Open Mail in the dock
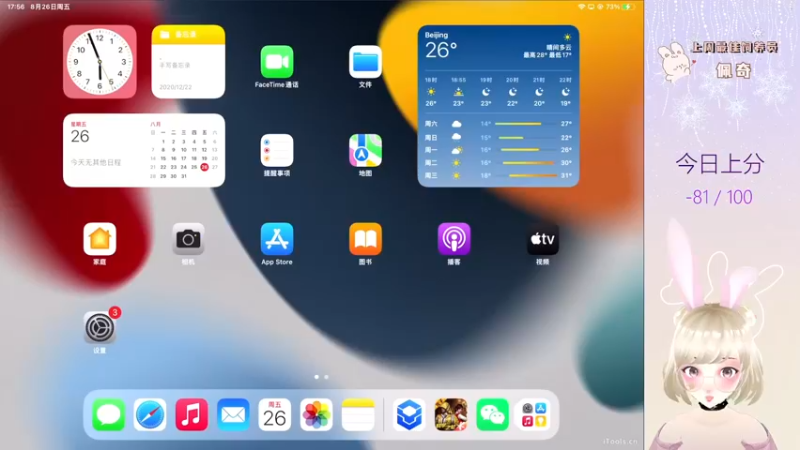Viewport: 800px width, 450px height. (x=233, y=414)
